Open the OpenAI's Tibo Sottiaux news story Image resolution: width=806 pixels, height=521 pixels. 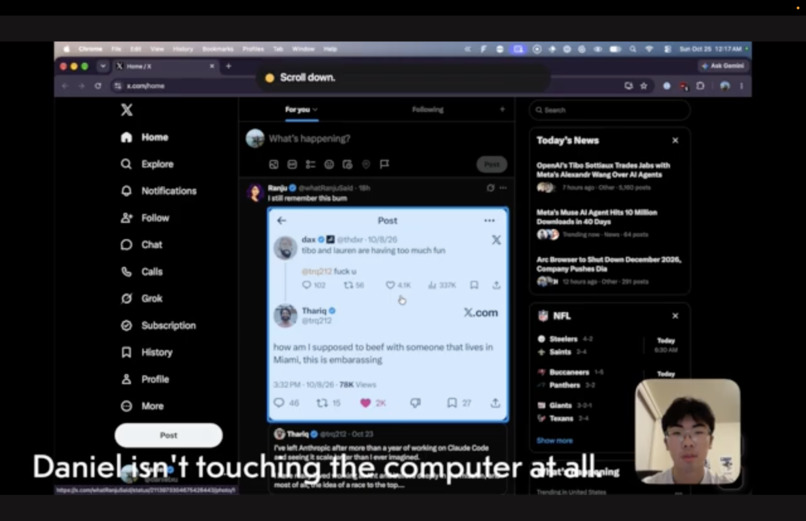click(609, 176)
